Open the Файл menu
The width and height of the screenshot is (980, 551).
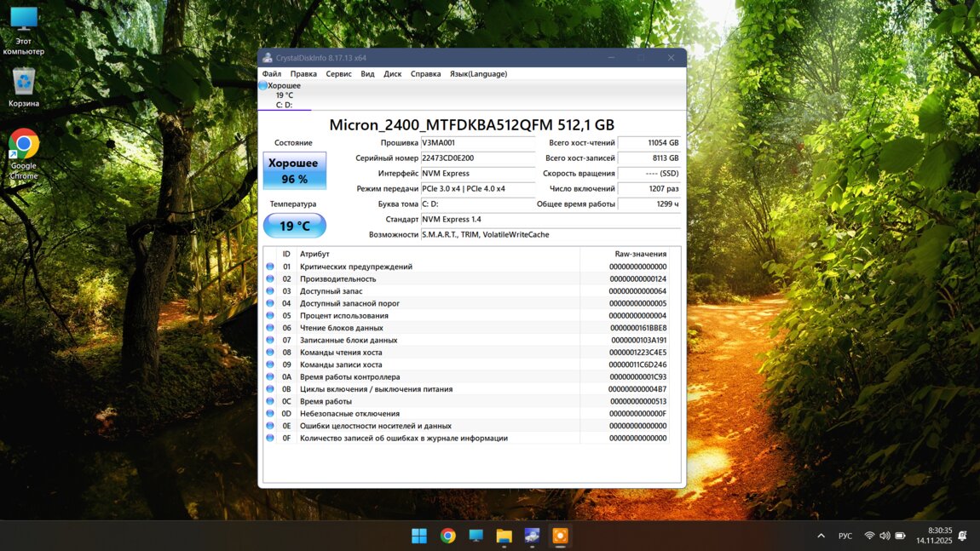coord(272,74)
